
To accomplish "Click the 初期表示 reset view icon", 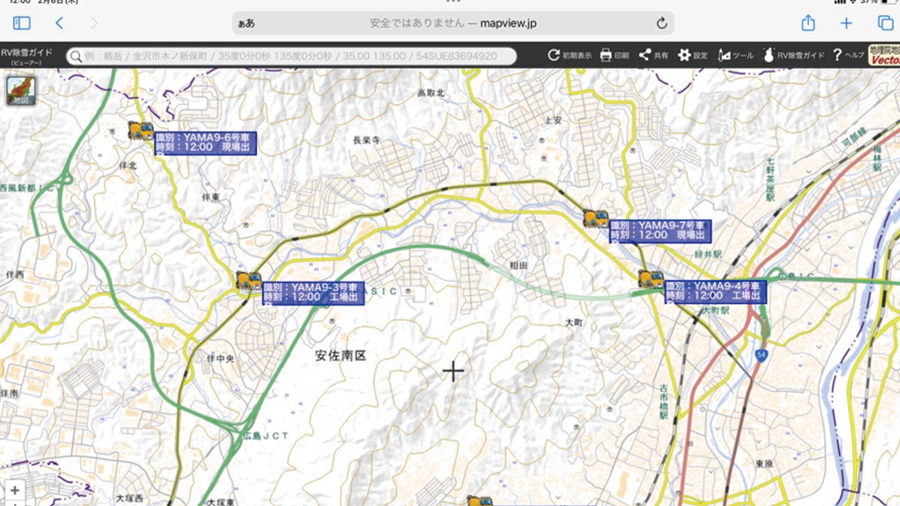I will coord(554,55).
